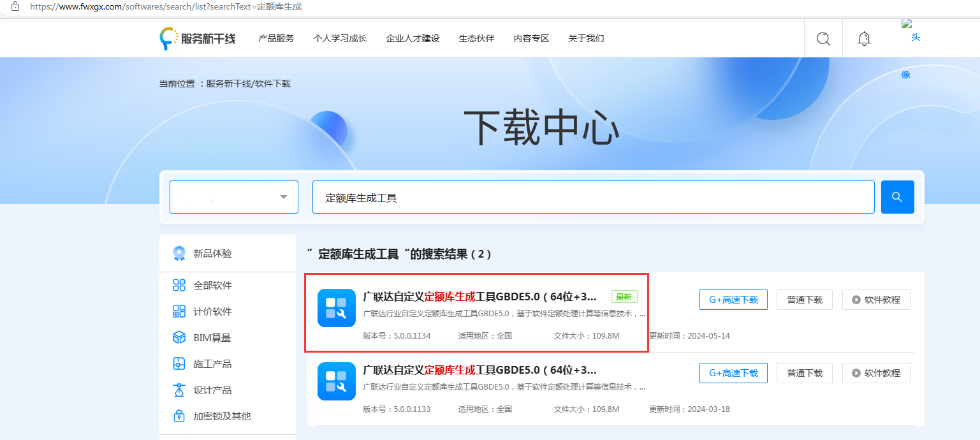Click the app icon of version 5.0.0.1133
This screenshot has width=980, height=440.
337,381
